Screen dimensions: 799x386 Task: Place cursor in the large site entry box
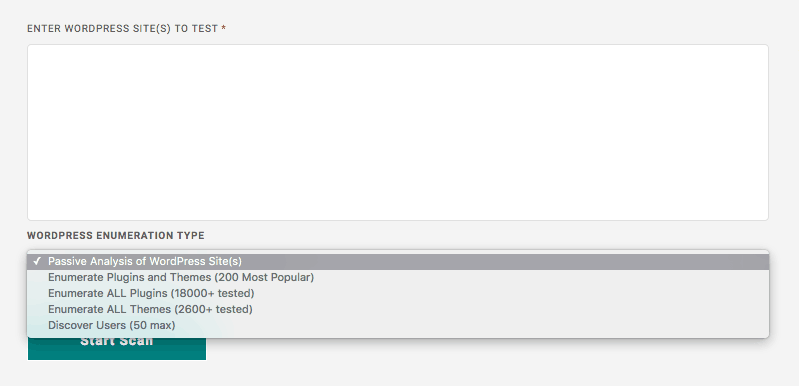397,132
